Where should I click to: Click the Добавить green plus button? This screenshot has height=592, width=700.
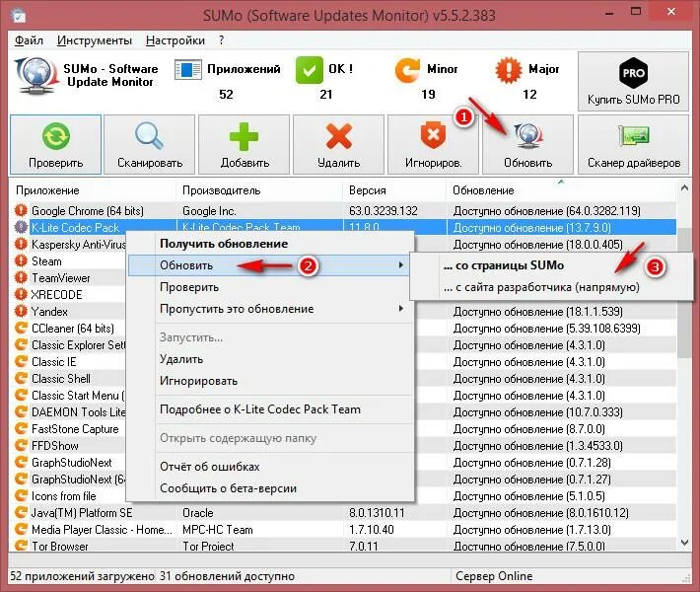(x=245, y=144)
